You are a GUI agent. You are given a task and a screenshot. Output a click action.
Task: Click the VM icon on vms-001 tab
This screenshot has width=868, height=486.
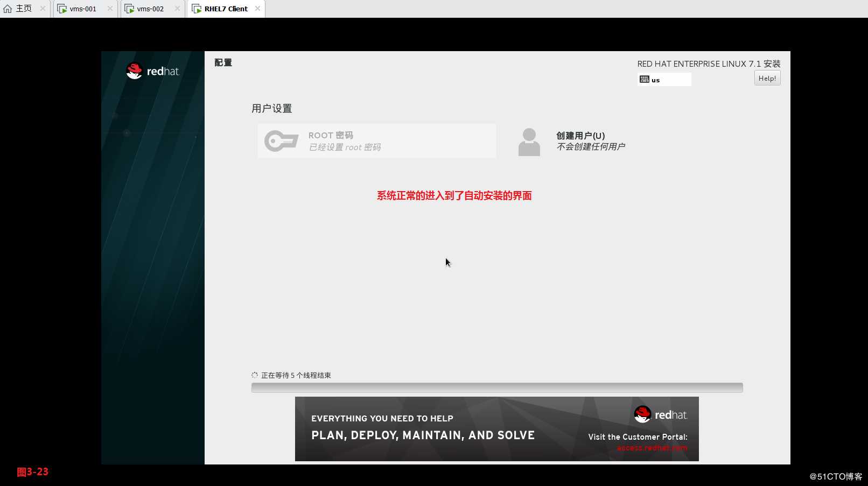[x=62, y=9]
